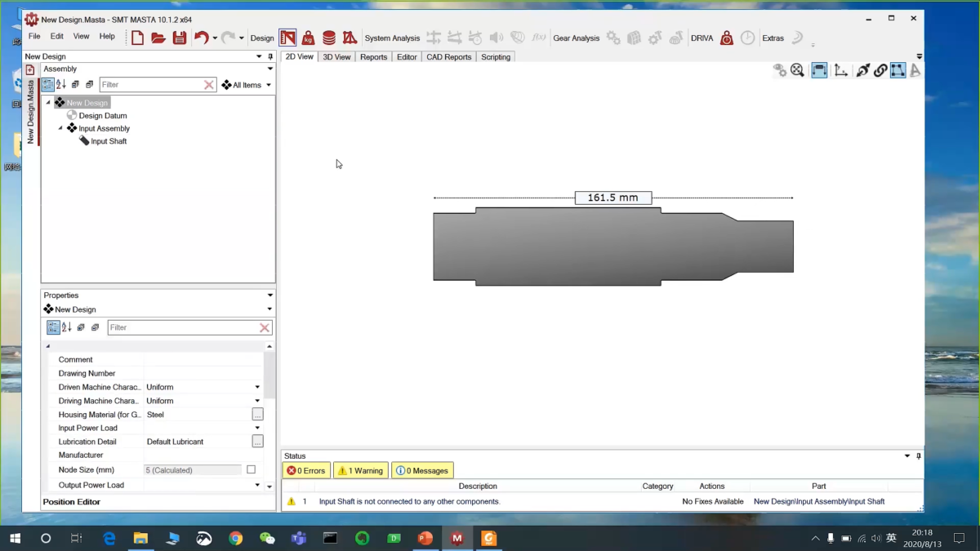Image resolution: width=980 pixels, height=551 pixels.
Task: Collapse the Input Assembly tree node
Action: coord(60,128)
